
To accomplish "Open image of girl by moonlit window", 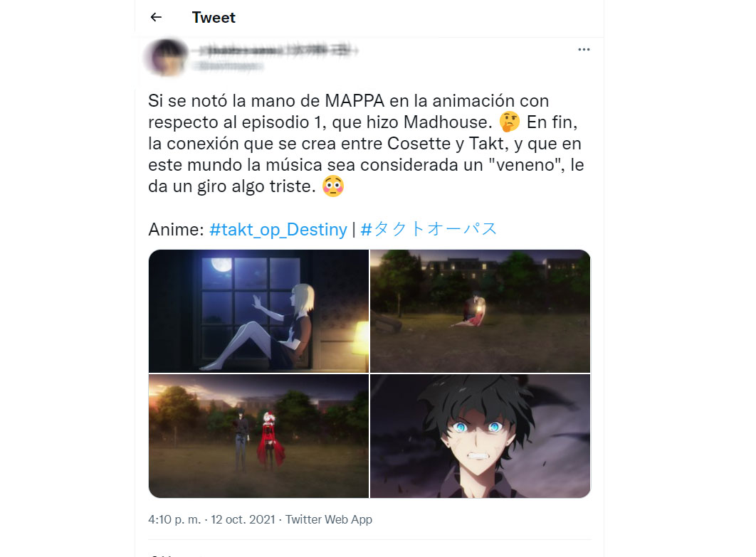I will (258, 312).
